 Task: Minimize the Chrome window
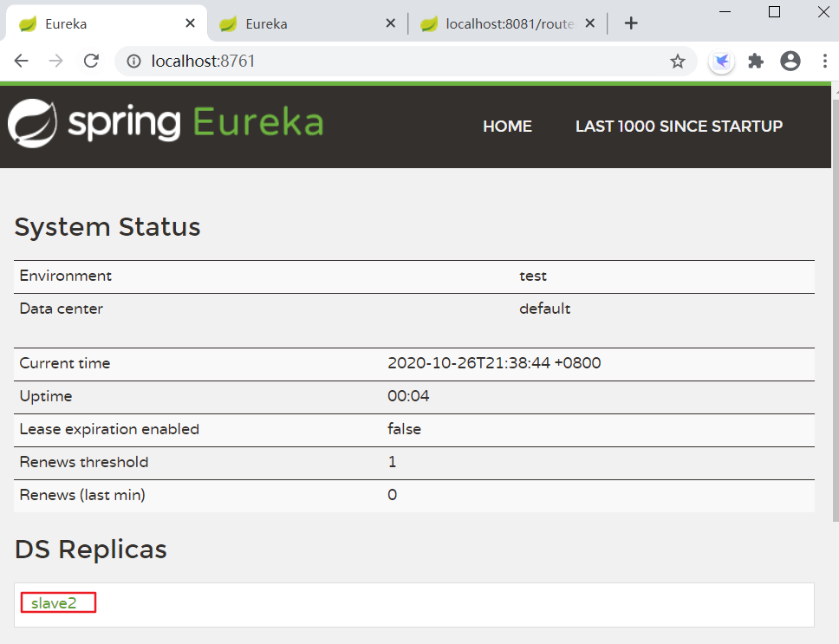(x=725, y=12)
